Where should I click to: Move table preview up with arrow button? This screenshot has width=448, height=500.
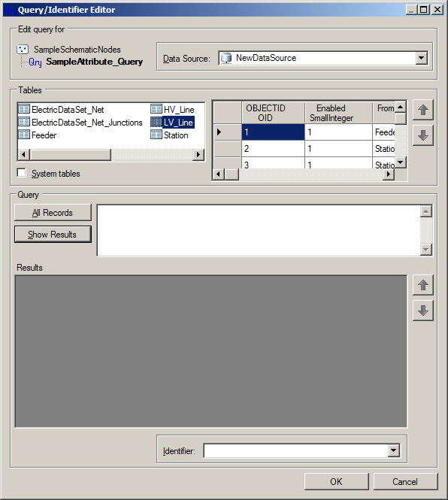pyautogui.click(x=423, y=110)
